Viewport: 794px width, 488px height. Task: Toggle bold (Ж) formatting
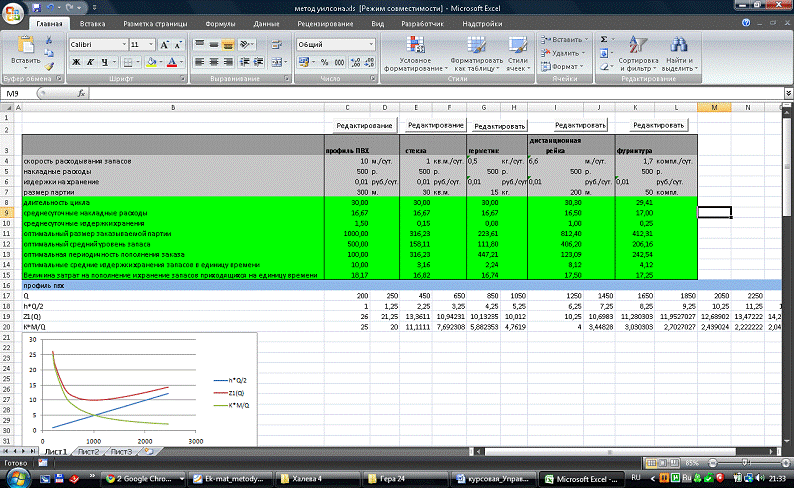click(76, 62)
